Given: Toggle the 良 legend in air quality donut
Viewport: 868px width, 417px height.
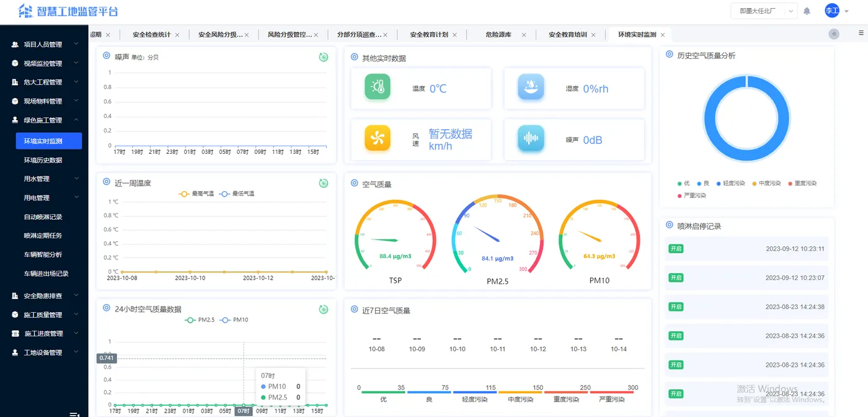Looking at the screenshot, I should [703, 184].
